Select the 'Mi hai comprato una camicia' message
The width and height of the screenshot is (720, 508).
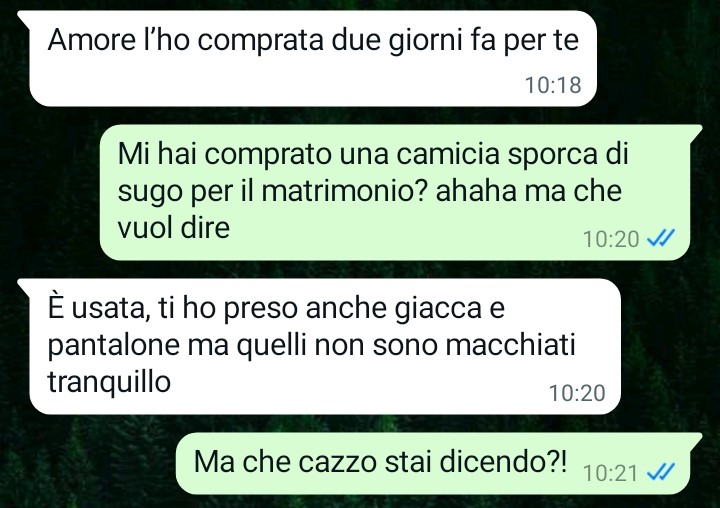tap(401, 192)
